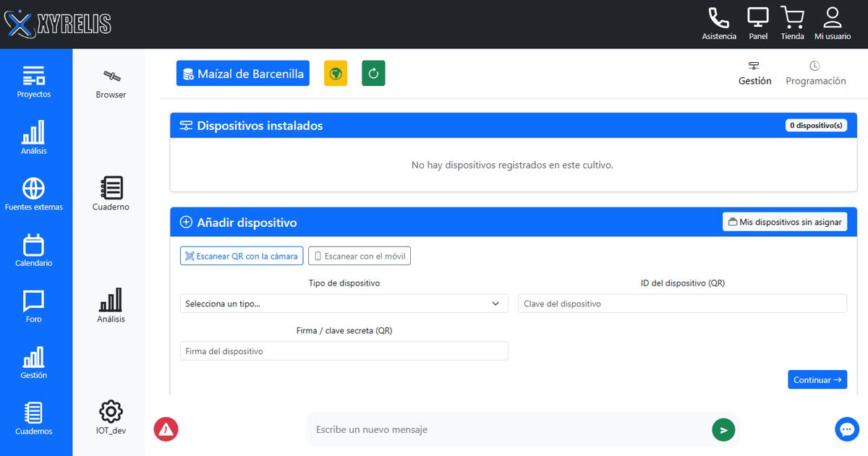Open the Tienda shopping cart
Viewport: 868px width, 456px height.
click(x=793, y=24)
